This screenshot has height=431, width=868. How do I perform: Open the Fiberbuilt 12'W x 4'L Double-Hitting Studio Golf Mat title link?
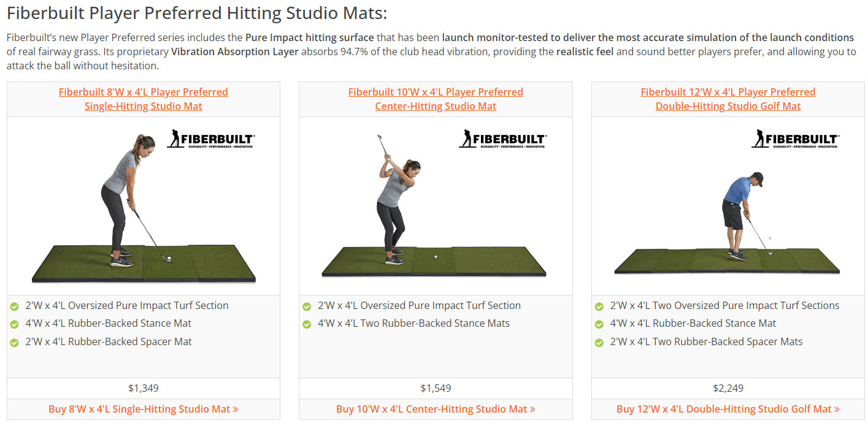728,99
